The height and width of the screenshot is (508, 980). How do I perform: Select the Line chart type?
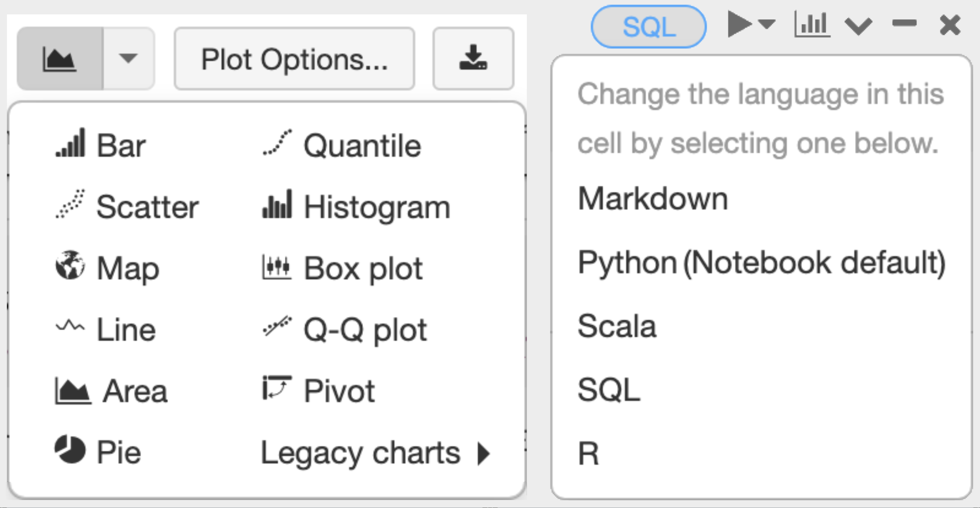[x=126, y=330]
